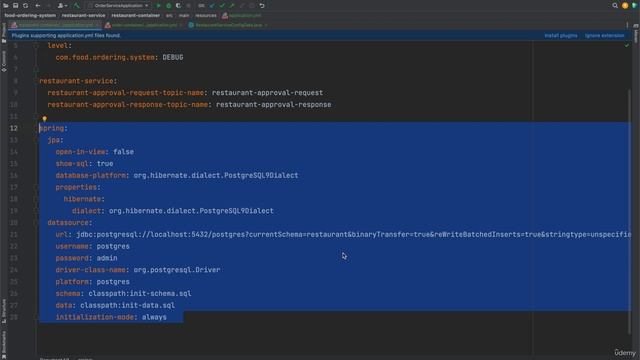
Task: Click the main breadcrumb
Action: point(184,16)
